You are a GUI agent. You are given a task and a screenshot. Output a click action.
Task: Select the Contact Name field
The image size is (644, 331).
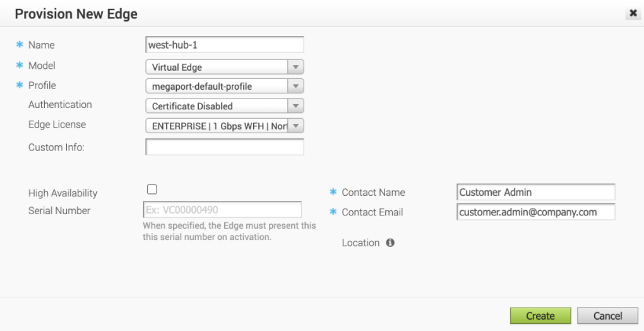tap(536, 192)
